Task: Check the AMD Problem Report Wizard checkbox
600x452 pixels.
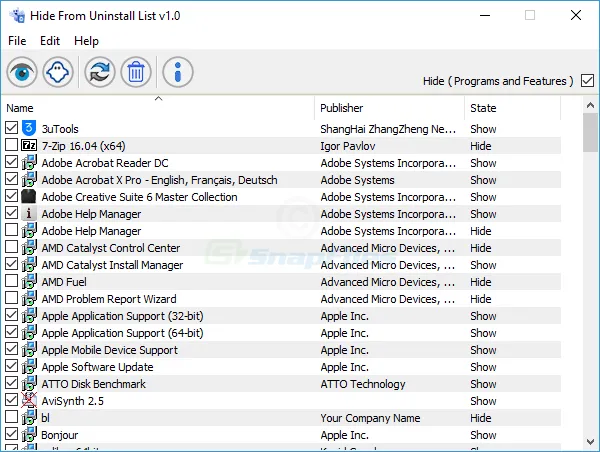Action: pos(11,298)
